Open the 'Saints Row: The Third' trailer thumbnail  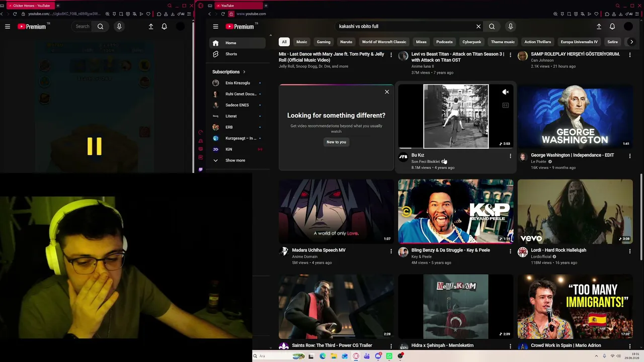pyautogui.click(x=337, y=307)
